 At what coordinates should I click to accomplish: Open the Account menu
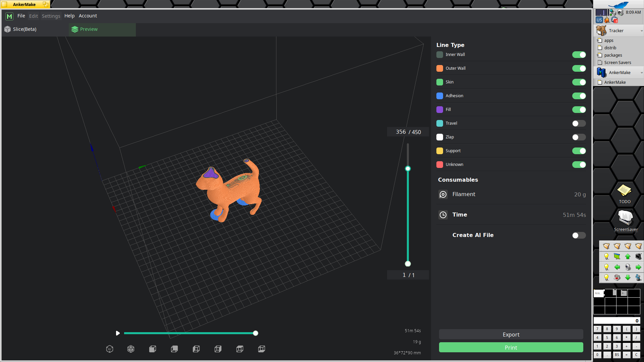coord(88,16)
